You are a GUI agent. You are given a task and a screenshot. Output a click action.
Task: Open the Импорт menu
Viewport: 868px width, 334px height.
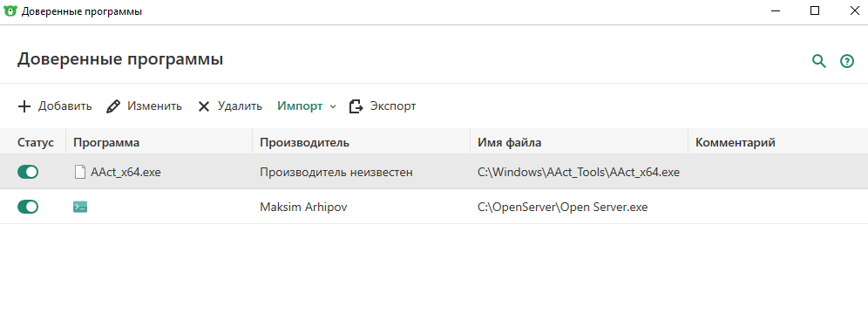tap(300, 106)
